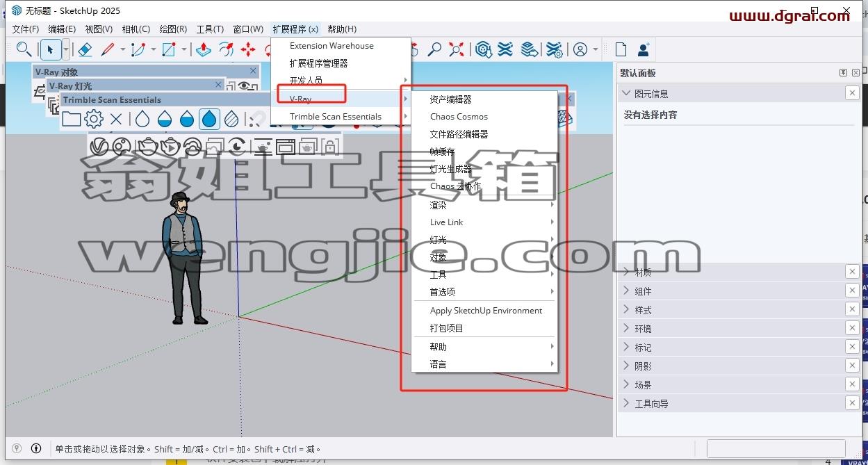The image size is (868, 465).
Task: Click the X icon in Scan Essentials toolbar
Action: point(116,119)
